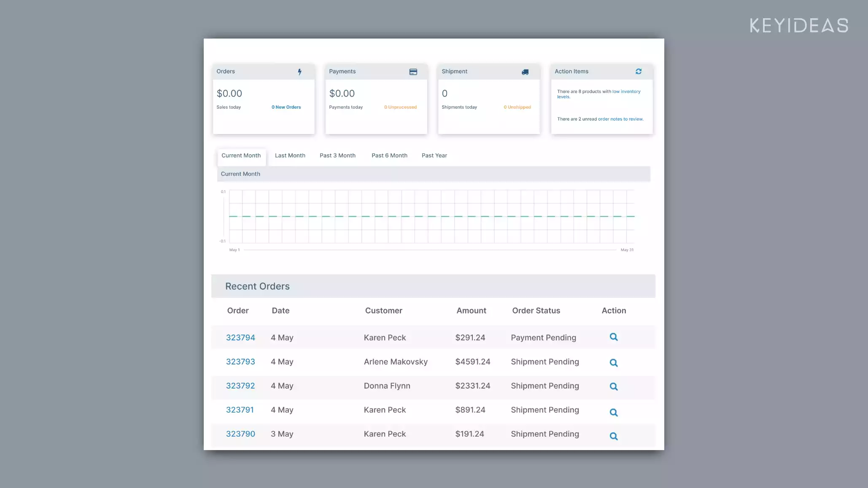868x488 pixels.
Task: Click the Payment Pending status
Action: point(543,338)
